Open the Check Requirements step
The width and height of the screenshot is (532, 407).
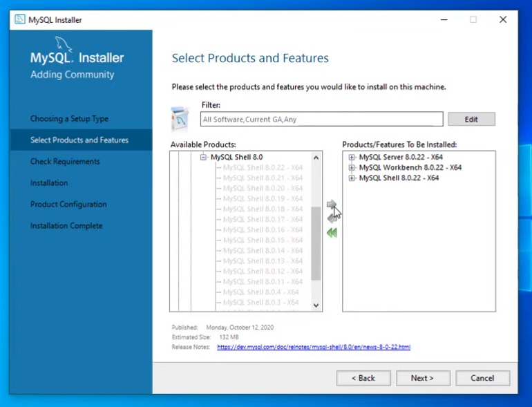[65, 161]
